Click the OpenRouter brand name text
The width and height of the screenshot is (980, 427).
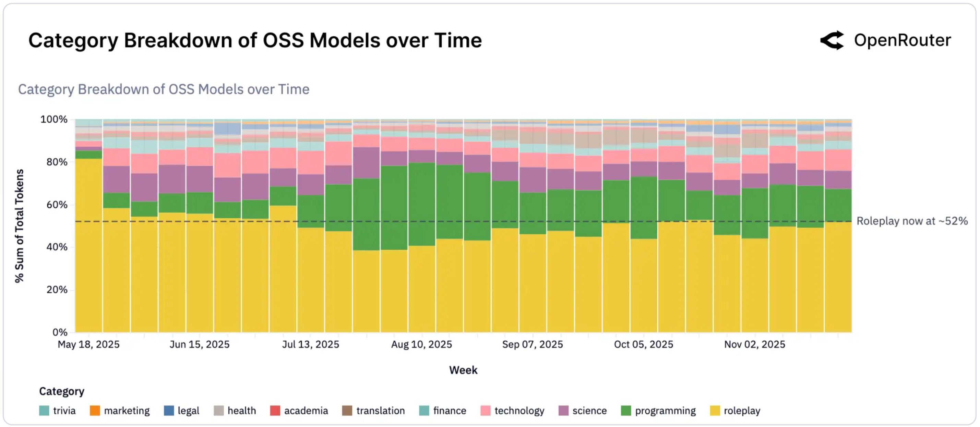(903, 40)
